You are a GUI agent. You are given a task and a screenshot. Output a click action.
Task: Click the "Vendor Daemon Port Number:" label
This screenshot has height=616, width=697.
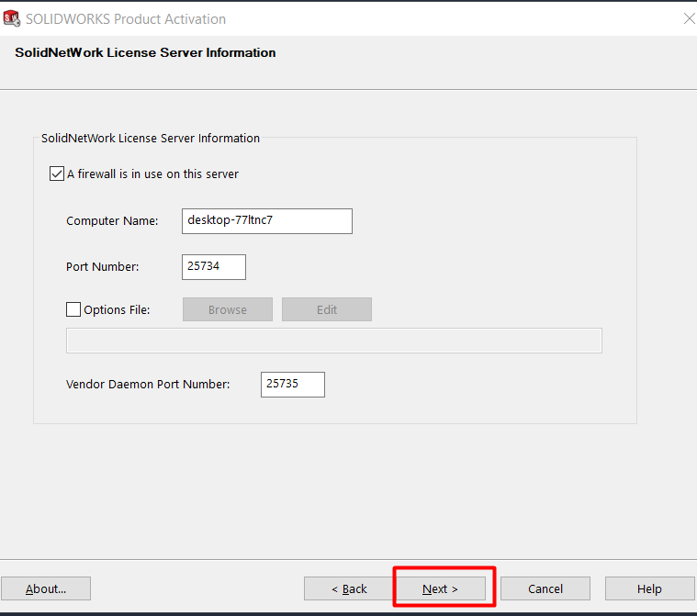coord(148,385)
